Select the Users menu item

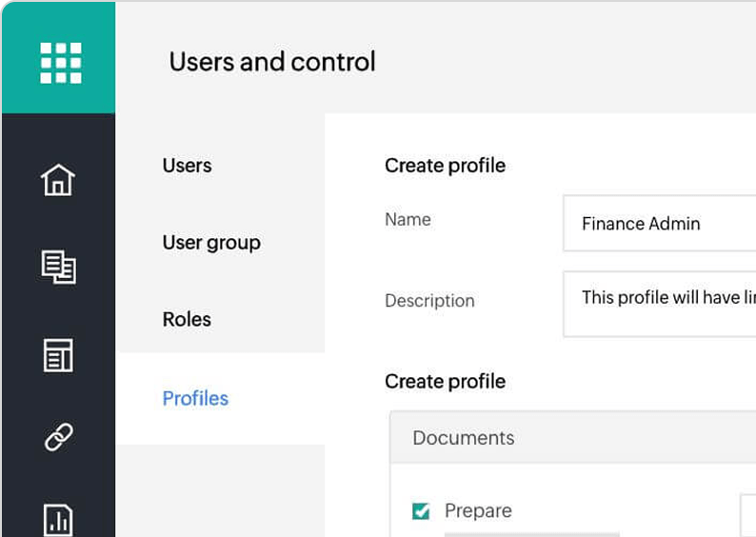(x=187, y=166)
